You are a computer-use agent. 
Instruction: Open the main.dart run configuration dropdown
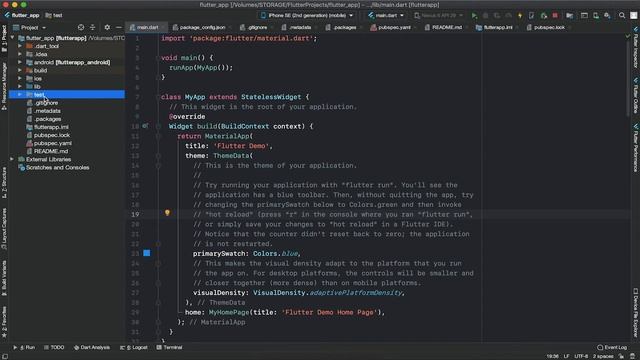tap(386, 16)
